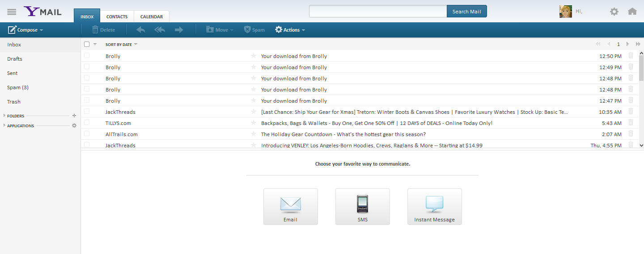The image size is (644, 254).
Task: Trash the 12:50 PM Brolly message
Action: (631, 55)
